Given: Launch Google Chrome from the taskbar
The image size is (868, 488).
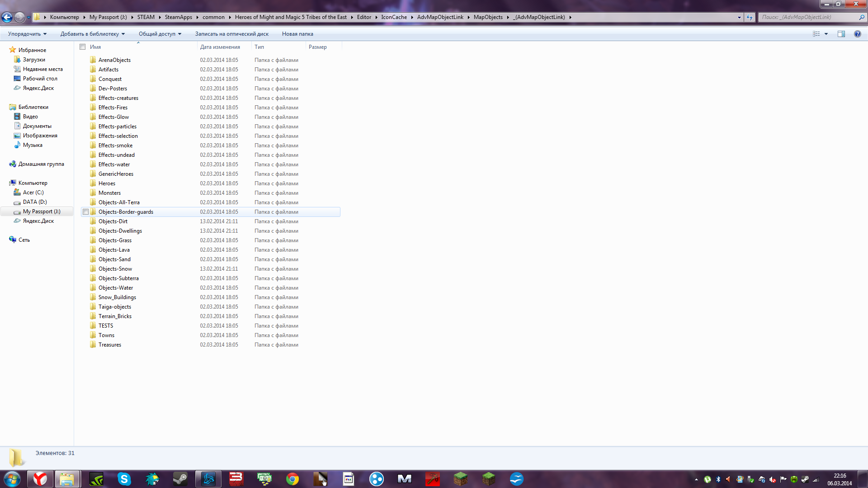Looking at the screenshot, I should [x=292, y=479].
